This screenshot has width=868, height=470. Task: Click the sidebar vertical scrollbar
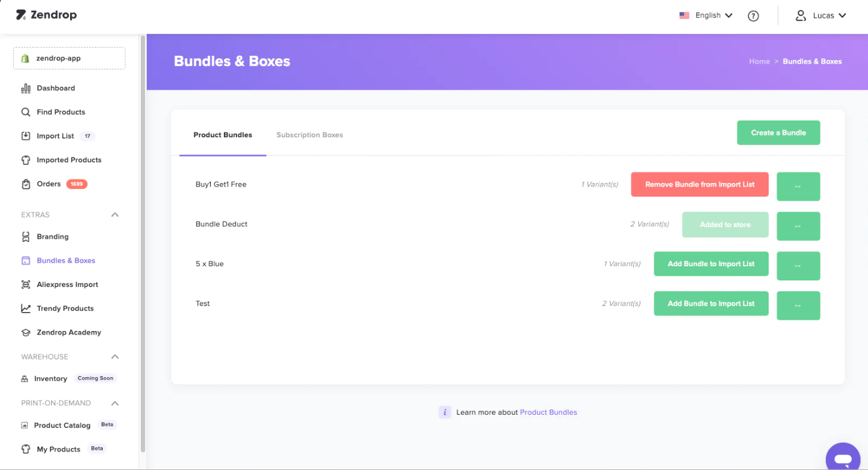point(143,244)
